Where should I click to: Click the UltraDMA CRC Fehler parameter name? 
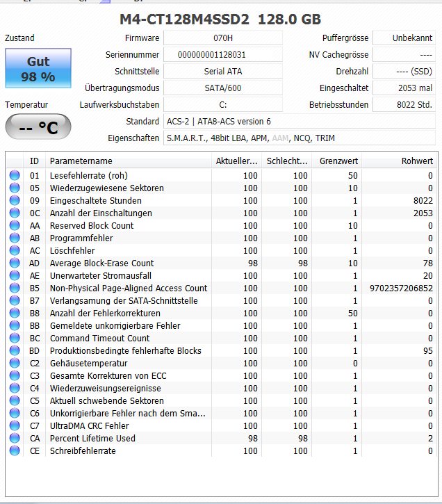coord(89,426)
